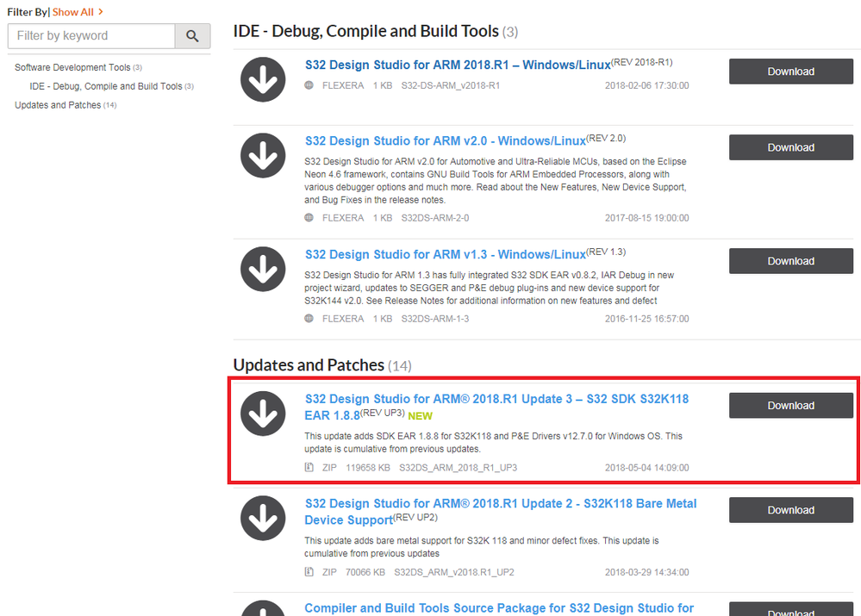Click the date 2018-02-06 17:30:00
Image resolution: width=861 pixels, height=616 pixels.
click(647, 85)
